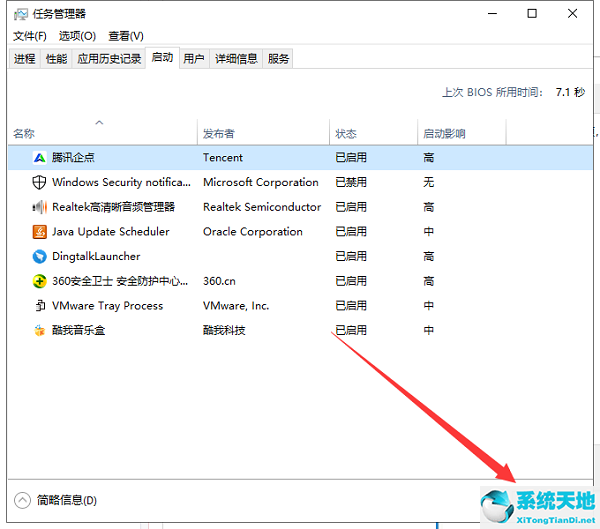600x529 pixels.
Task: Open the 选项(O) menu
Action: point(77,36)
